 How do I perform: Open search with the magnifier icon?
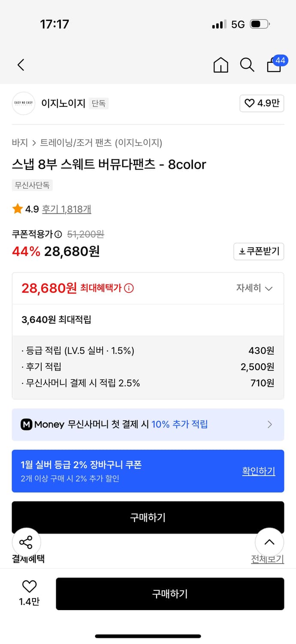pos(247,65)
